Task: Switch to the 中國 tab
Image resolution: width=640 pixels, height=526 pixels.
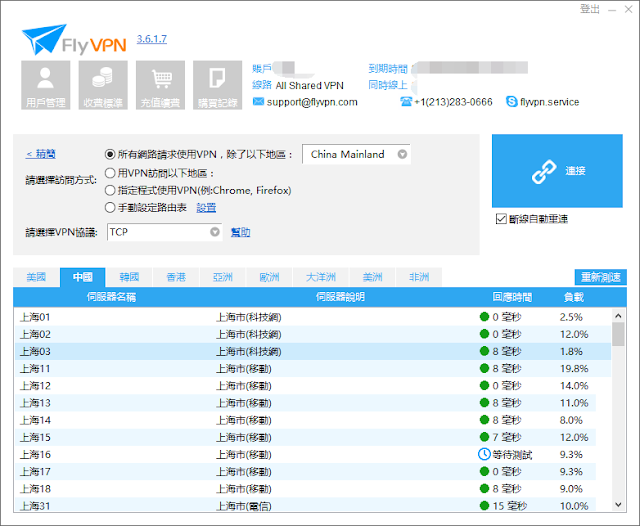Action: pyautogui.click(x=82, y=277)
